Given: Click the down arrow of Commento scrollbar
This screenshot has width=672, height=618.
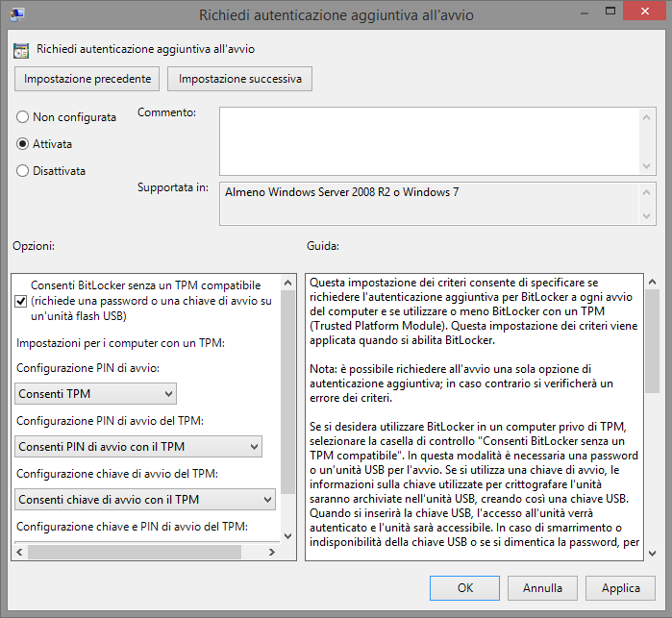Looking at the screenshot, I should (x=647, y=166).
